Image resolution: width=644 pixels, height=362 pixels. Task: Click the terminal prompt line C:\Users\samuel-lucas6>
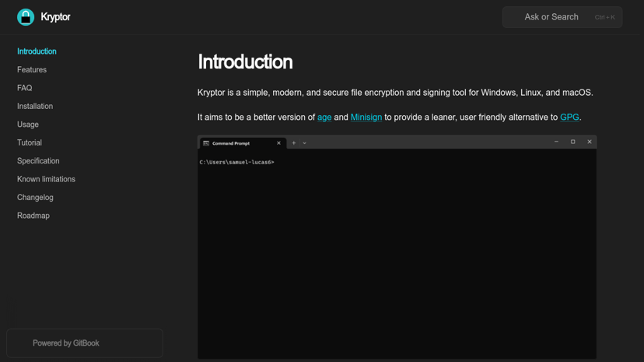pyautogui.click(x=236, y=162)
